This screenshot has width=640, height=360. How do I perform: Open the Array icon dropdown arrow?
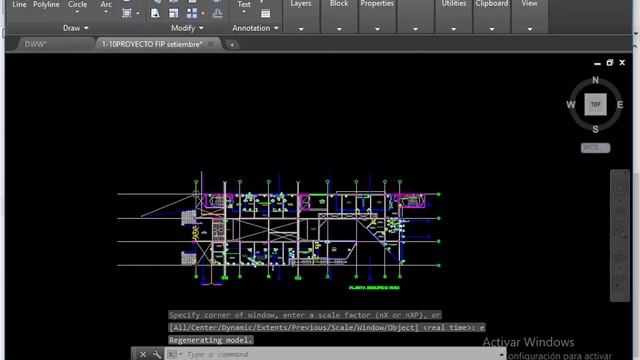203,13
